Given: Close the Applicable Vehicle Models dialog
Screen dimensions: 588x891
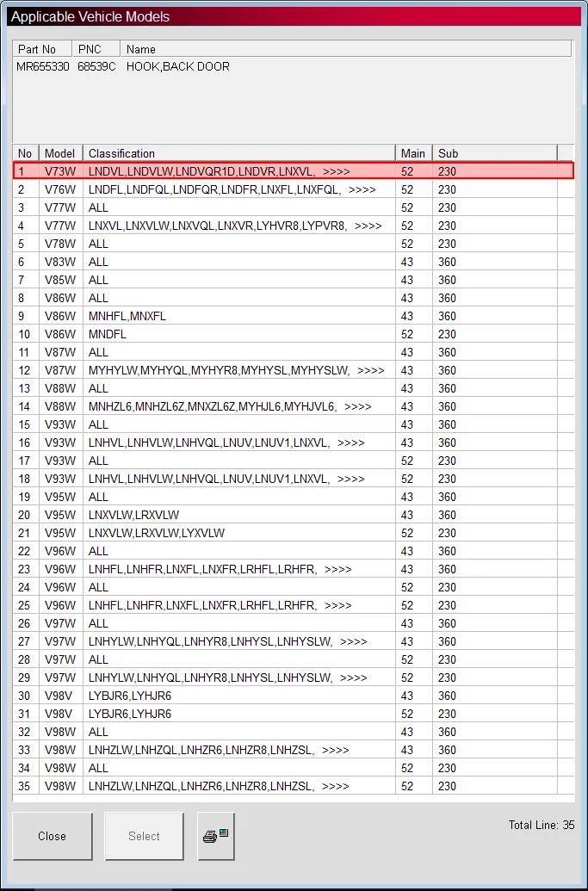Looking at the screenshot, I should click(53, 836).
